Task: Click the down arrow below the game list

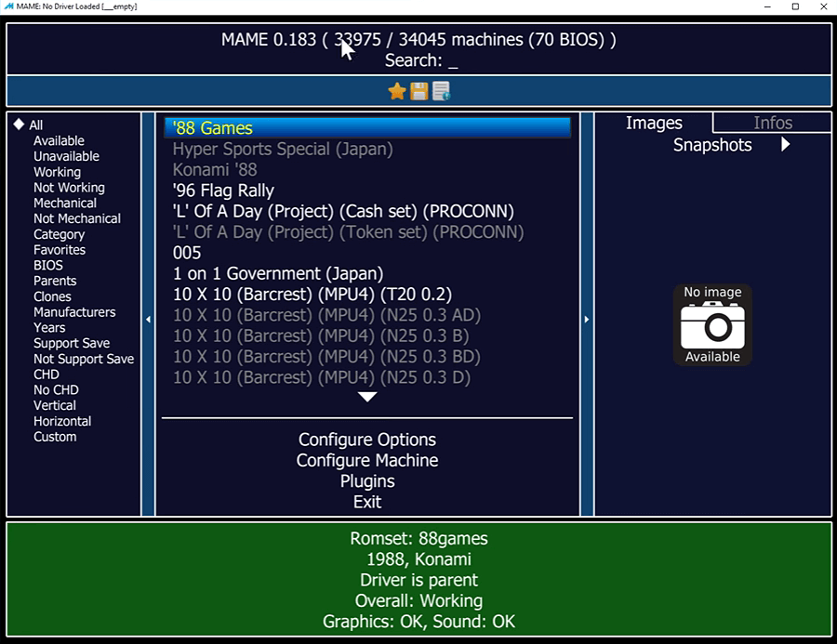Action: tap(367, 397)
